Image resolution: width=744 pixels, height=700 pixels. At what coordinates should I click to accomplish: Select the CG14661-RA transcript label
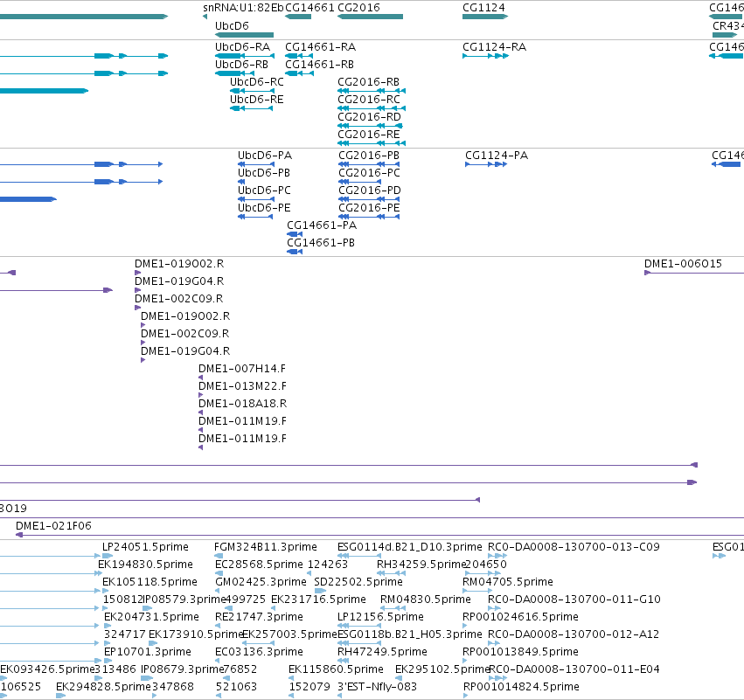tap(320, 47)
